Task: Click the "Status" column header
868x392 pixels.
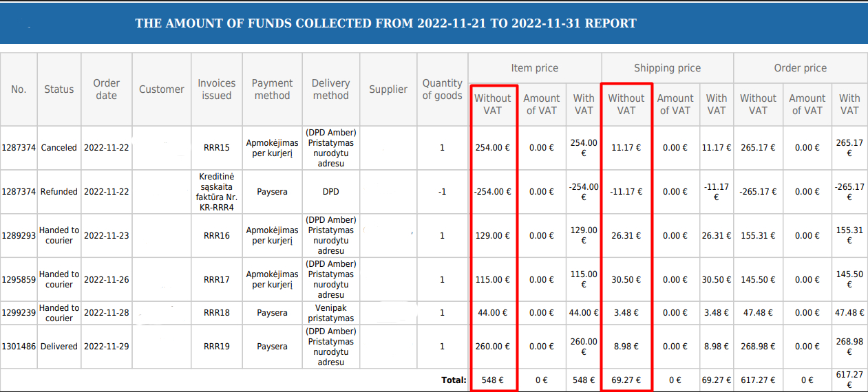Action: (59, 89)
